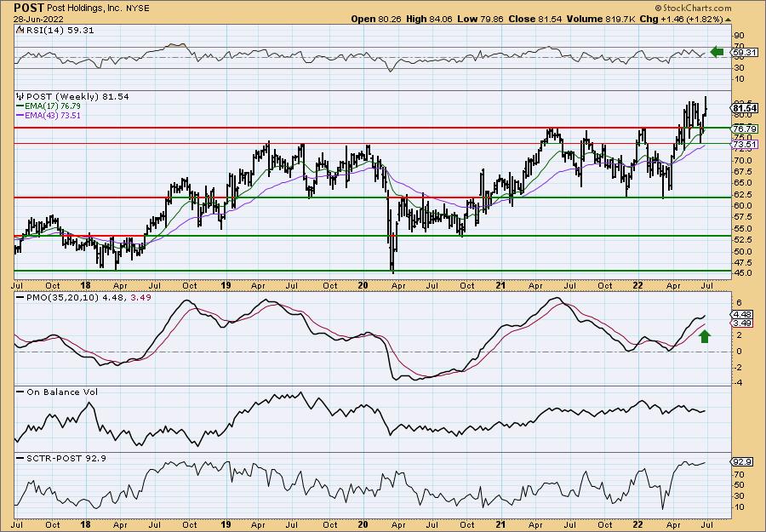
Task: Click the 60.0 label on the price axis
Action: [742, 206]
